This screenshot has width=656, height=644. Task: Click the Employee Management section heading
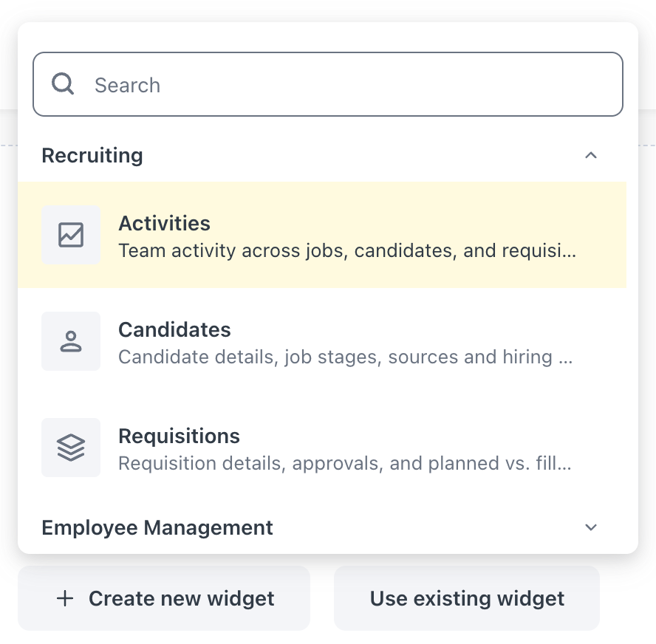[x=157, y=528]
